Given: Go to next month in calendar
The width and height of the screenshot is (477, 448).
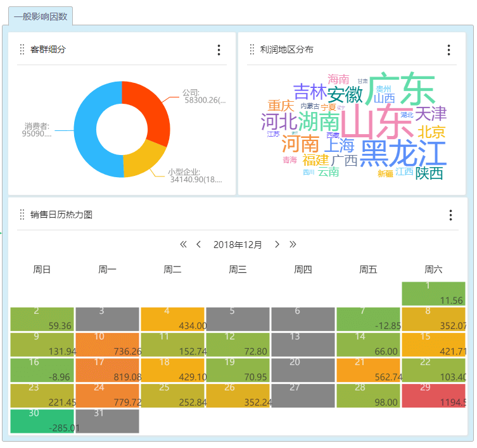Looking at the screenshot, I should tap(277, 244).
